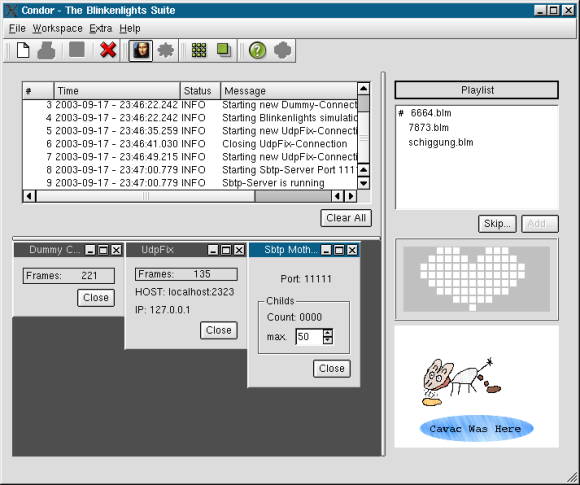This screenshot has height=485, width=580.
Task: Minimize the Condor main window
Action: coord(540,10)
